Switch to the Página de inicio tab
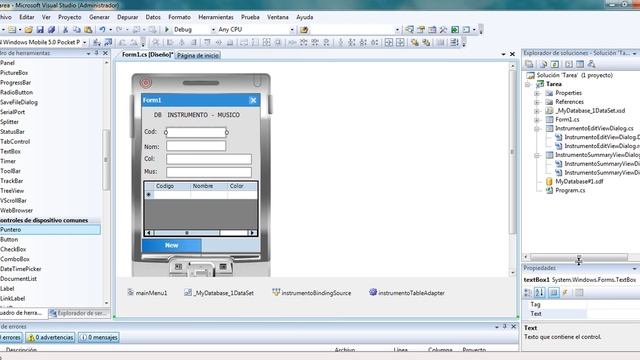Viewport: 640px width, 360px height. 198,56
